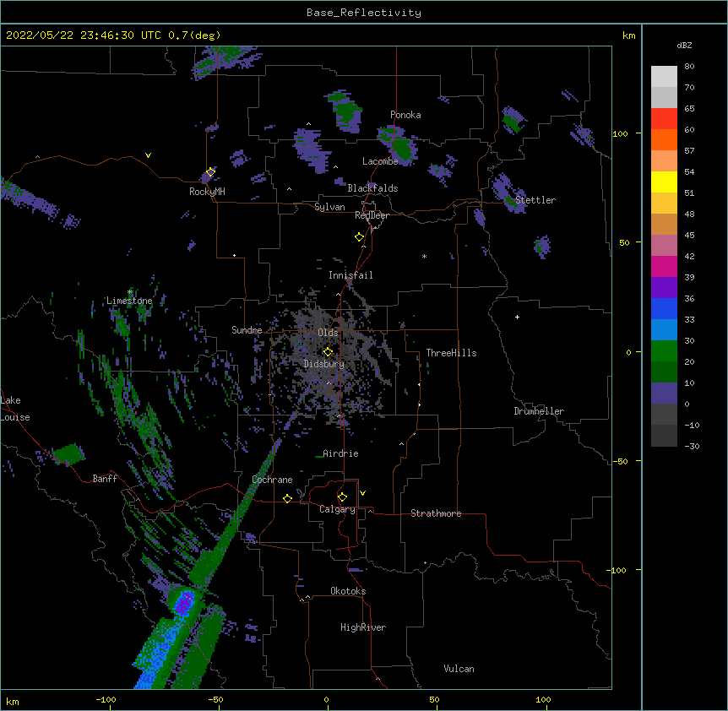Click the Stettler city label
This screenshot has height=711, width=728.
(535, 200)
